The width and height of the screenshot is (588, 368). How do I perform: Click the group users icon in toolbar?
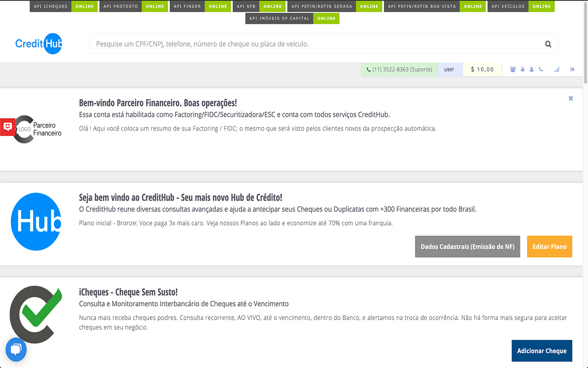pos(513,69)
